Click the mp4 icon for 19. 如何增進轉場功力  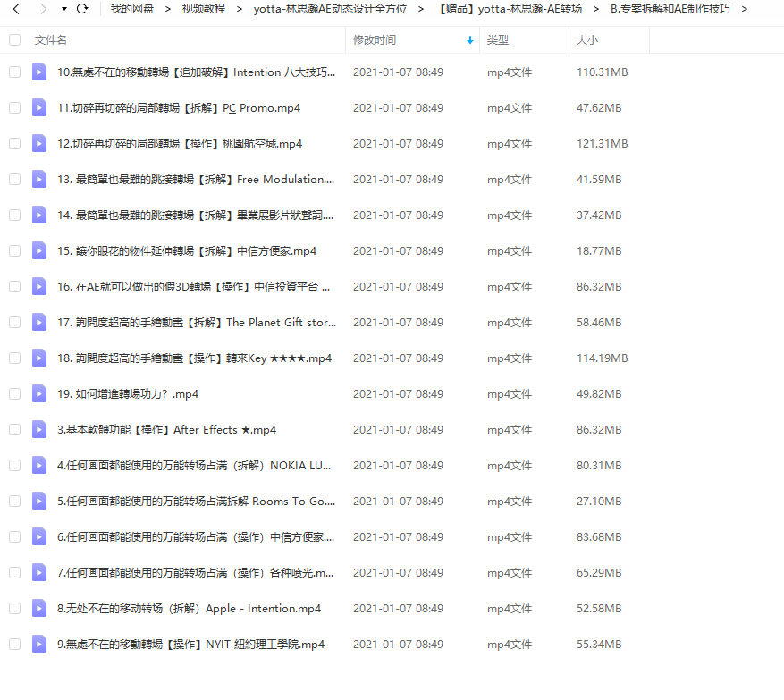tap(39, 393)
